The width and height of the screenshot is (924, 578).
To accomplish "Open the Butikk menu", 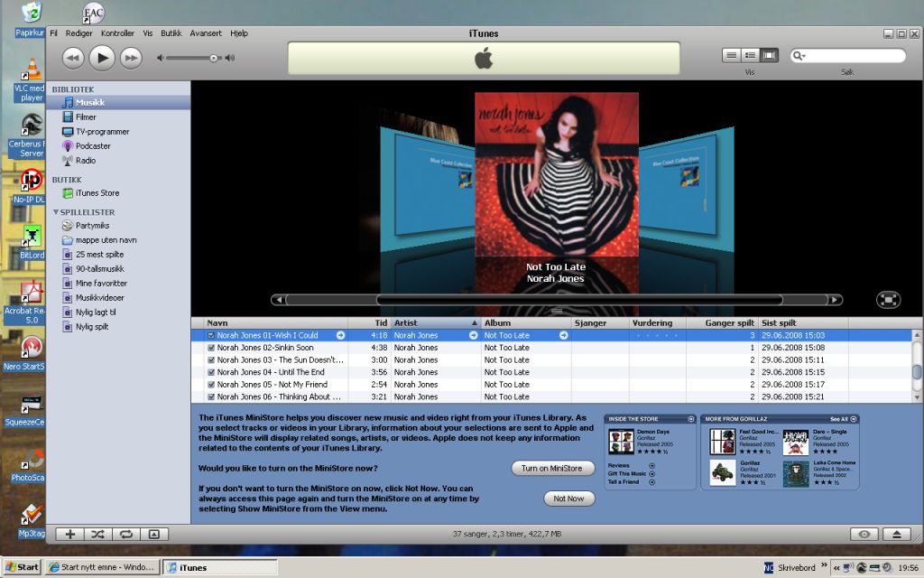I will click(171, 33).
